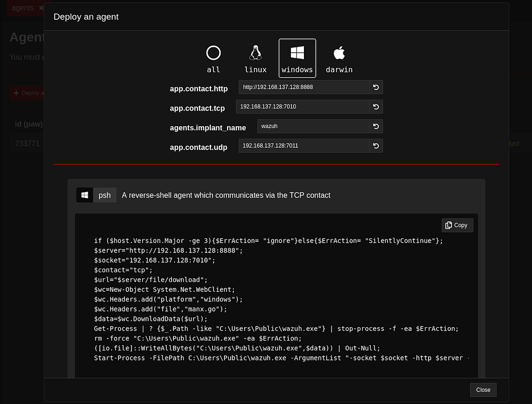The width and height of the screenshot is (532, 404).
Task: Copy the PowerShell agent command
Action: [x=457, y=225]
